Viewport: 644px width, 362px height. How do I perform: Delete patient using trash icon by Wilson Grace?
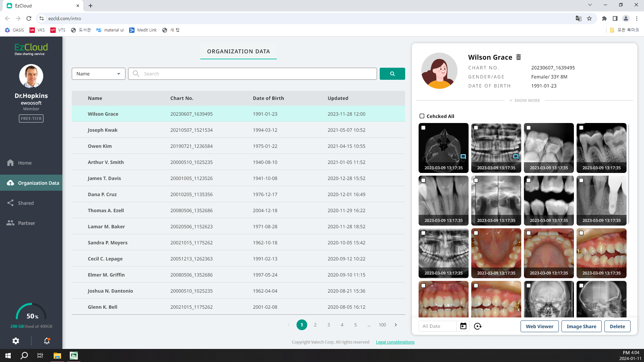tap(519, 57)
